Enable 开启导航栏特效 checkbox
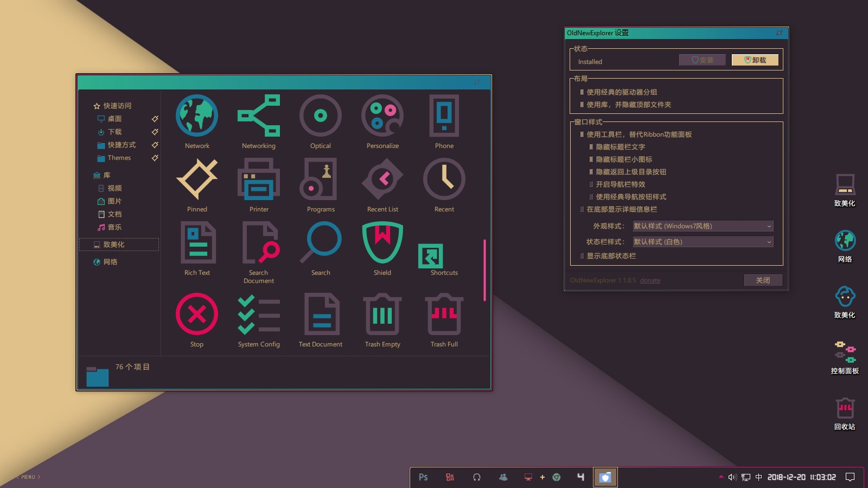868x488 pixels. [x=591, y=184]
